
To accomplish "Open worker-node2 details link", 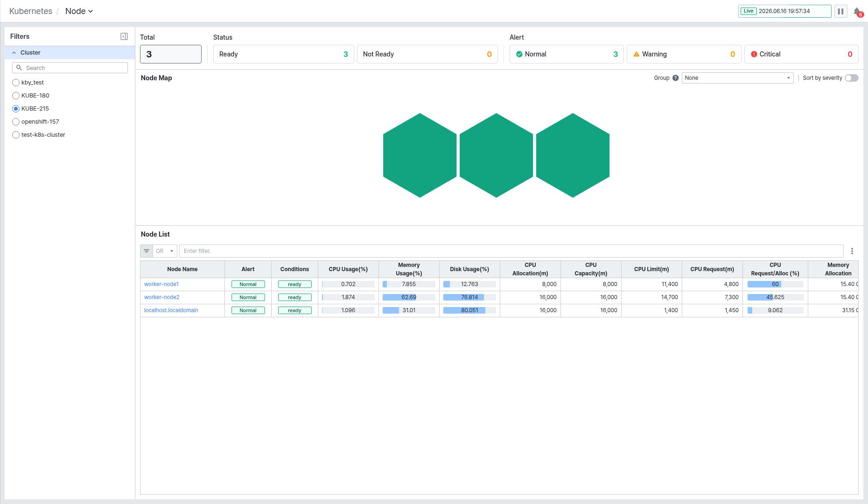I will pos(161,297).
